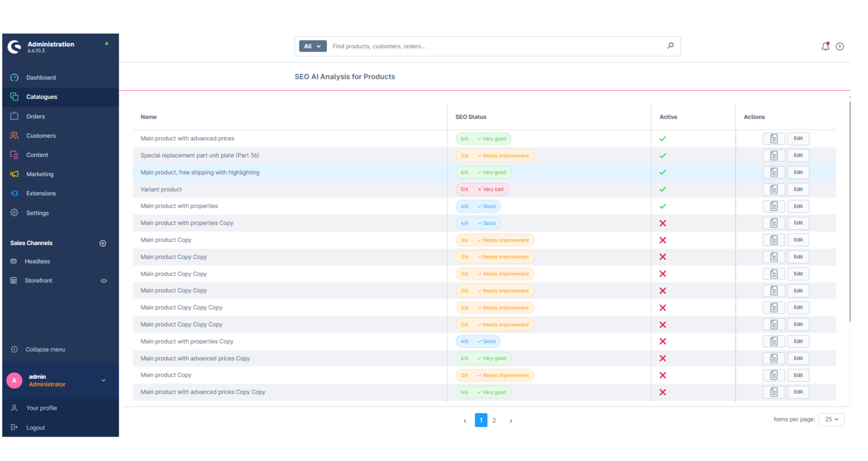Image resolution: width=868 pixels, height=461 pixels.
Task: Toggle Storefront visibility eye icon
Action: pyautogui.click(x=104, y=281)
